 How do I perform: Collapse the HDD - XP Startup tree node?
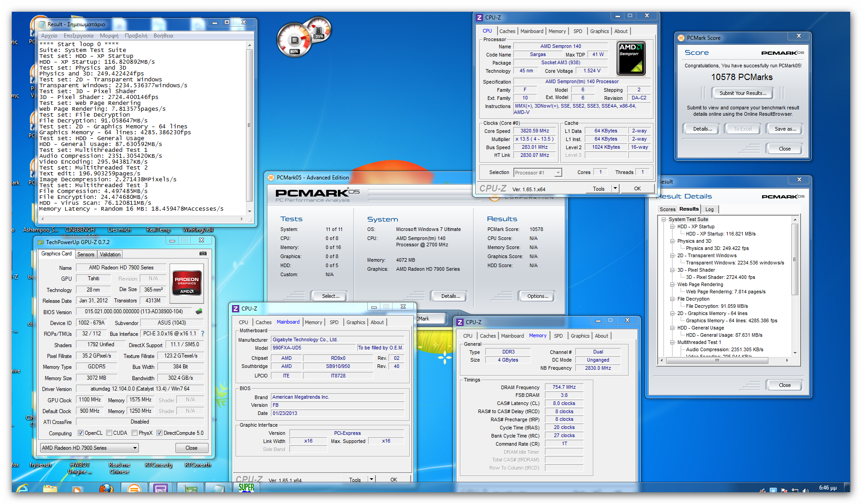pyautogui.click(x=672, y=227)
